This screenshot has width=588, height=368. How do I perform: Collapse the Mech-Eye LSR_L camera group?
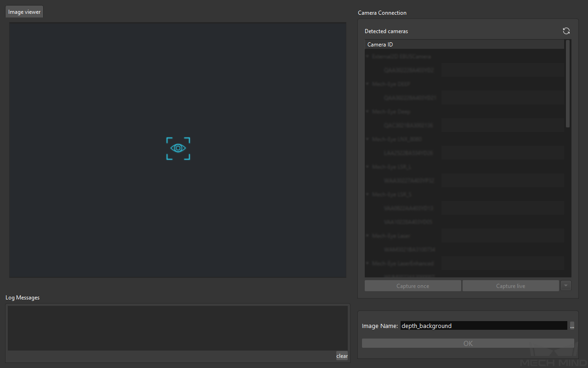[x=367, y=167]
